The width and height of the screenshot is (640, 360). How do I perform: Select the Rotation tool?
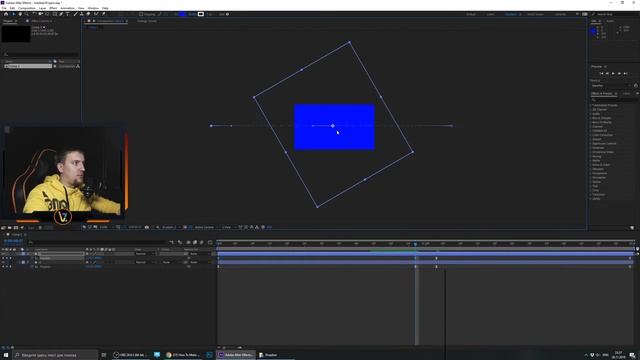34,14
